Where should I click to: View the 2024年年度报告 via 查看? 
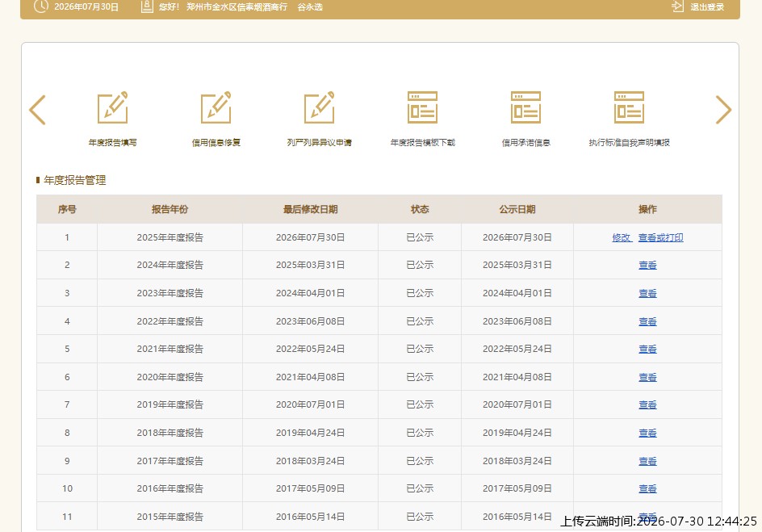click(648, 266)
